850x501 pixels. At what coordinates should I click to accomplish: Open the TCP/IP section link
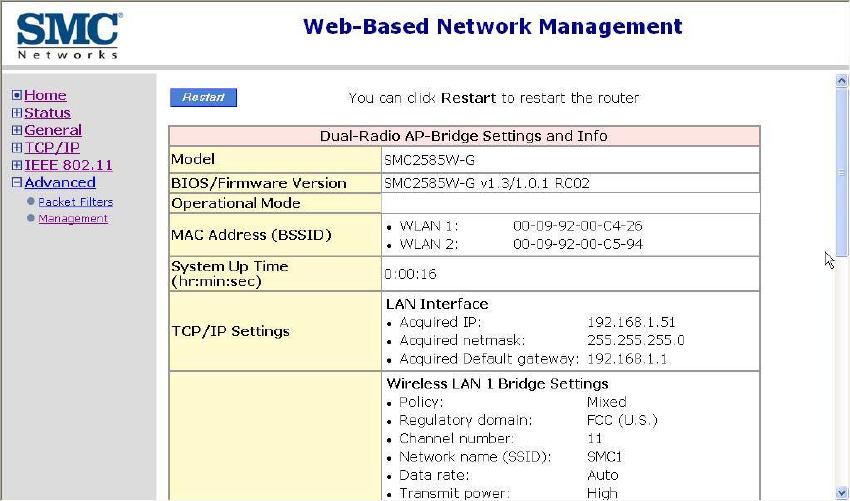point(52,147)
